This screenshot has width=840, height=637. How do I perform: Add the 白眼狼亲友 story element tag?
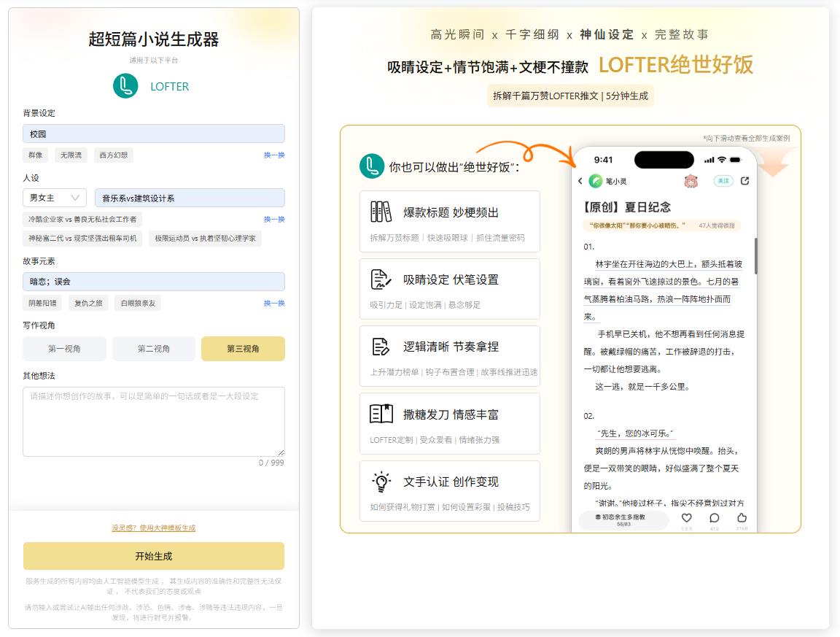tap(139, 303)
